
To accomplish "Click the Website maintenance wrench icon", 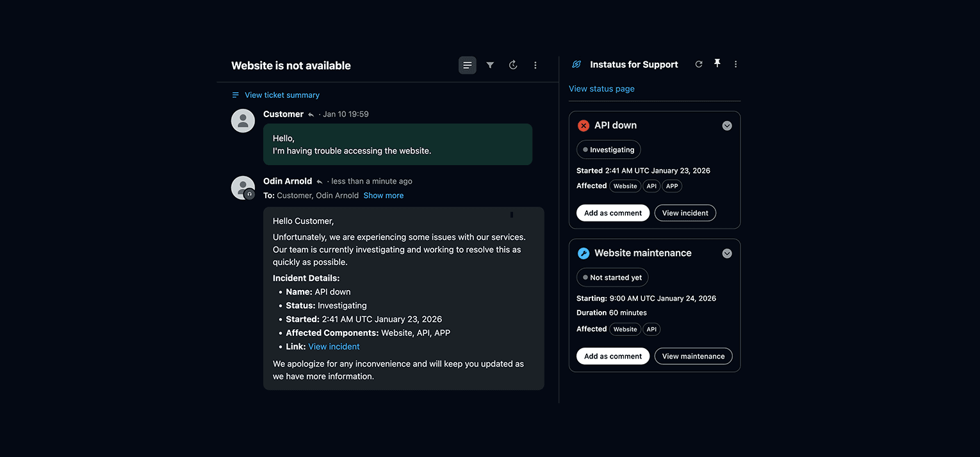I will (584, 253).
